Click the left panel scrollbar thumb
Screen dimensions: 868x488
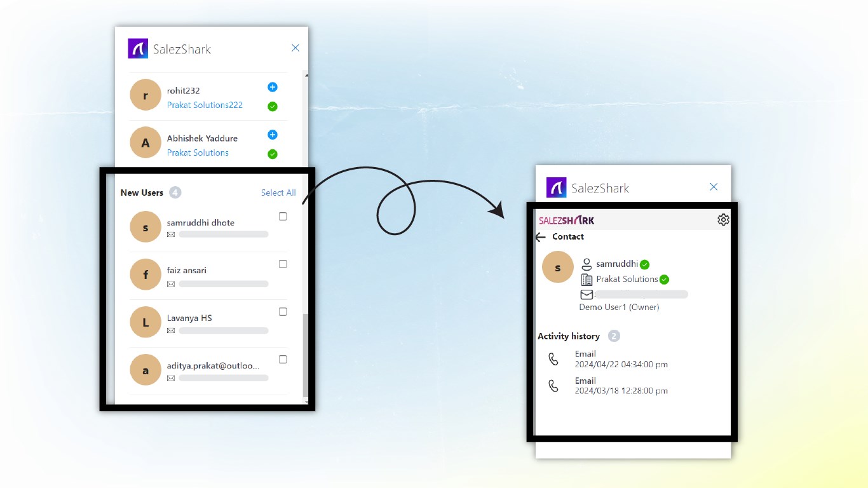[305, 355]
